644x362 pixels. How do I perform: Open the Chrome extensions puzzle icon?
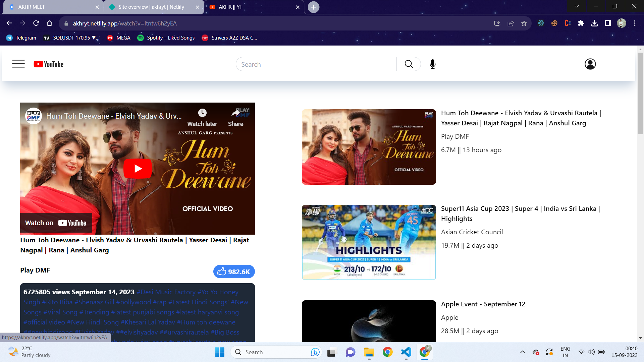(581, 23)
